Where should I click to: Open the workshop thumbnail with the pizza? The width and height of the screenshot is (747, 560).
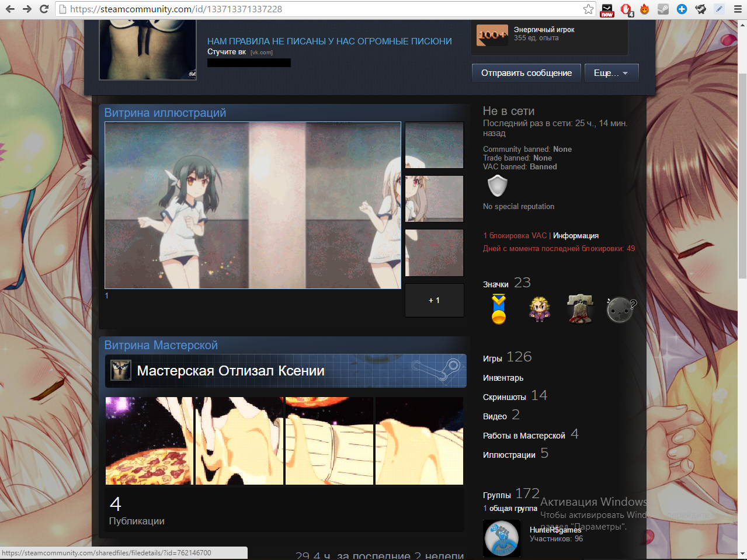149,441
